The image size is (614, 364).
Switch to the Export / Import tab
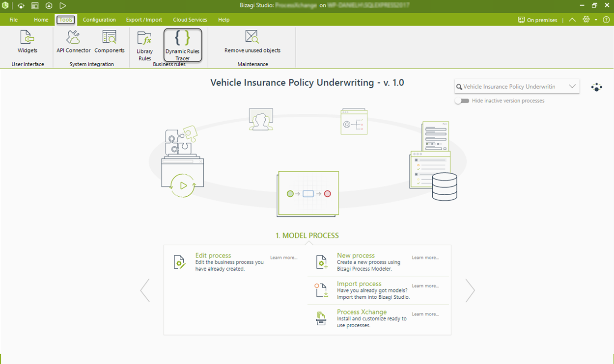point(144,20)
